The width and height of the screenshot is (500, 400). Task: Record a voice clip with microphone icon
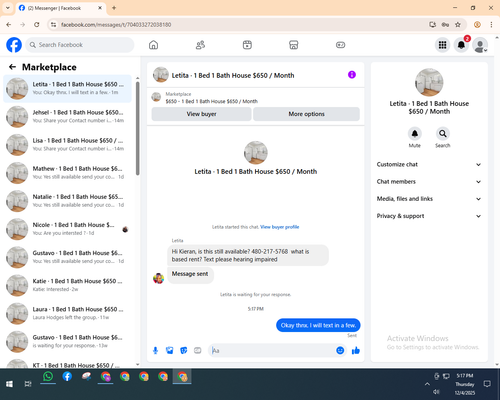click(x=155, y=350)
